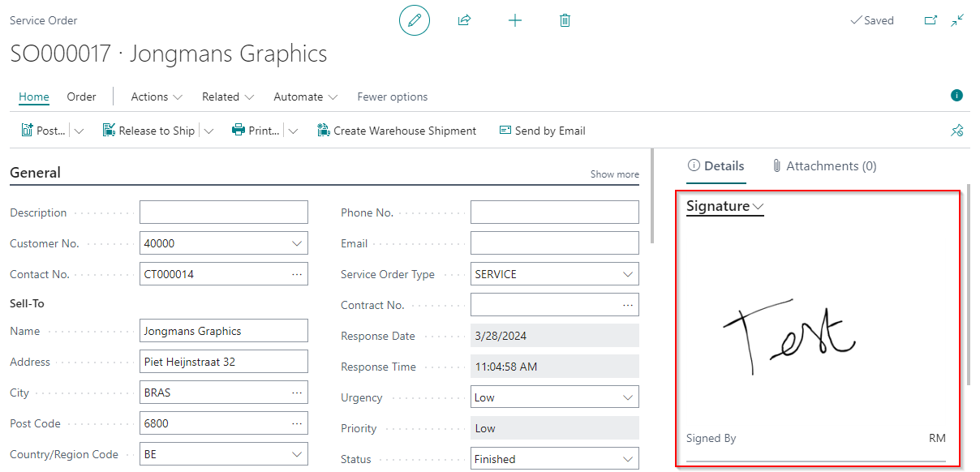Screen dimensions: 980x472
Task: Click the Description input field
Action: (x=224, y=212)
